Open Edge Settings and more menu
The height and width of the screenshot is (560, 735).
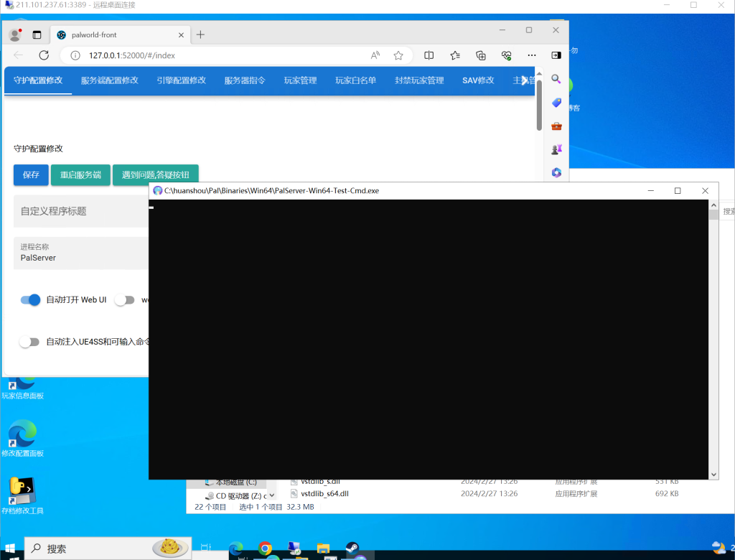point(532,55)
